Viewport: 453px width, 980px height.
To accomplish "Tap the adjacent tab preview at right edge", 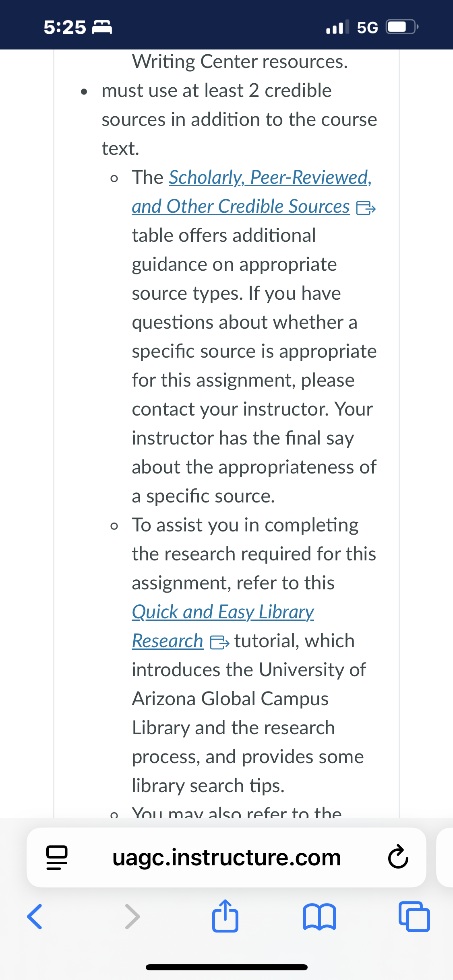I will coord(445,857).
